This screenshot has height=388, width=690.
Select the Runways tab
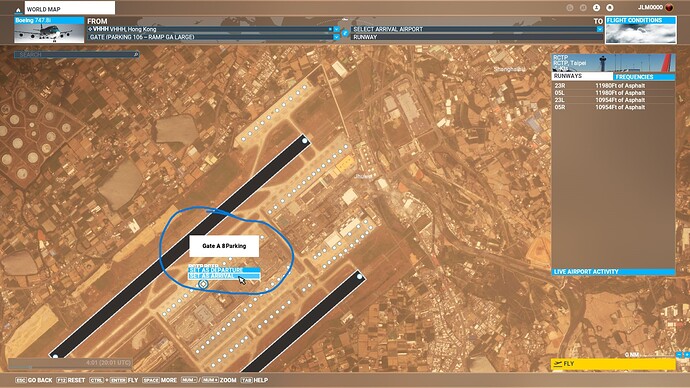click(583, 77)
